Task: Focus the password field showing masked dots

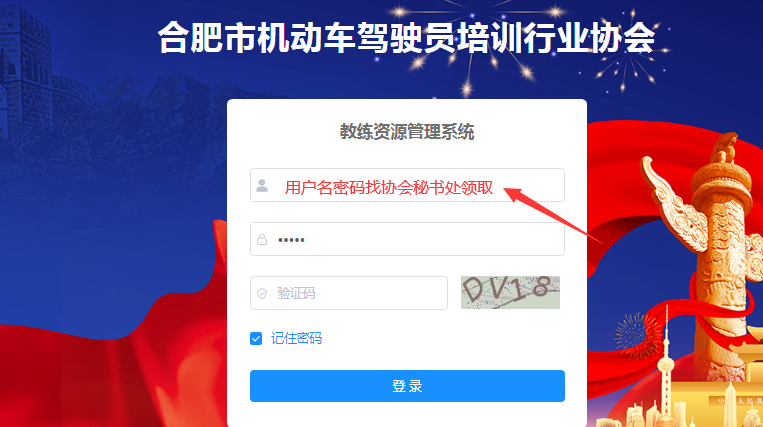Action: (x=407, y=239)
